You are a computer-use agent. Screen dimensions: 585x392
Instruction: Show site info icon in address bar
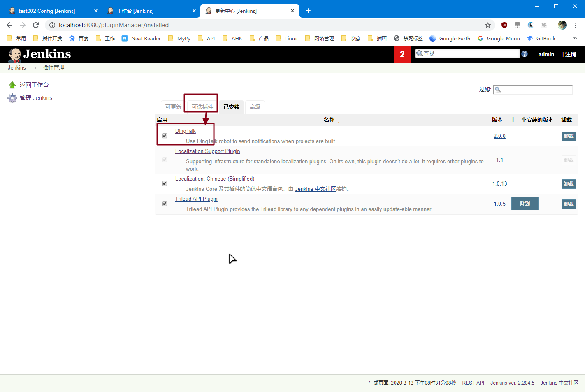[52, 25]
